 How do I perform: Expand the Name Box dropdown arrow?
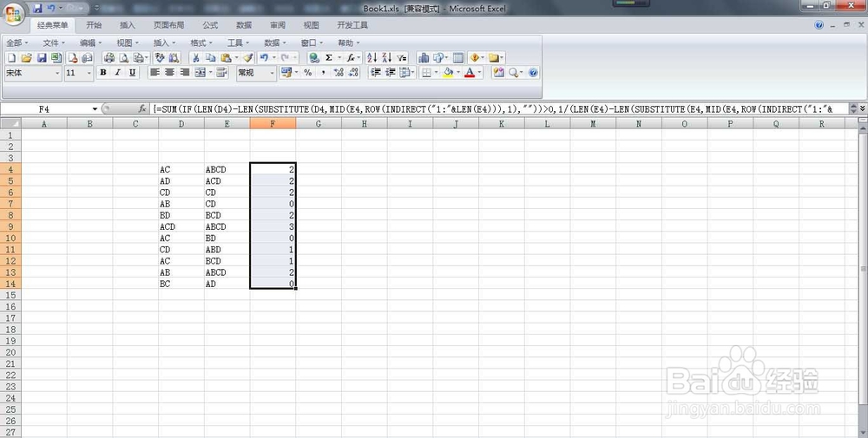(x=95, y=109)
